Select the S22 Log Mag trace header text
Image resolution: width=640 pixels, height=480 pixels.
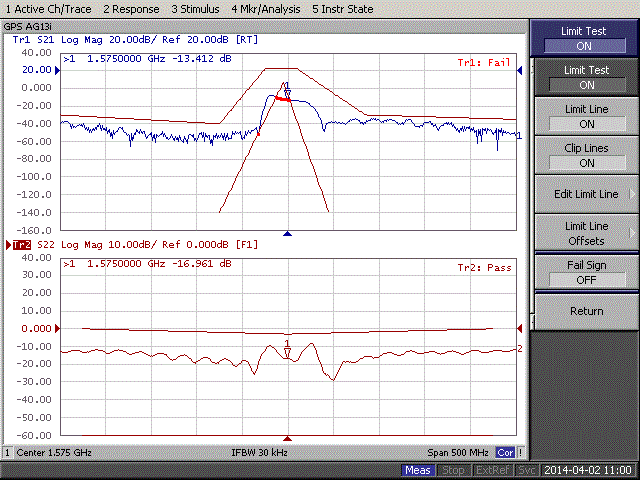coord(147,244)
